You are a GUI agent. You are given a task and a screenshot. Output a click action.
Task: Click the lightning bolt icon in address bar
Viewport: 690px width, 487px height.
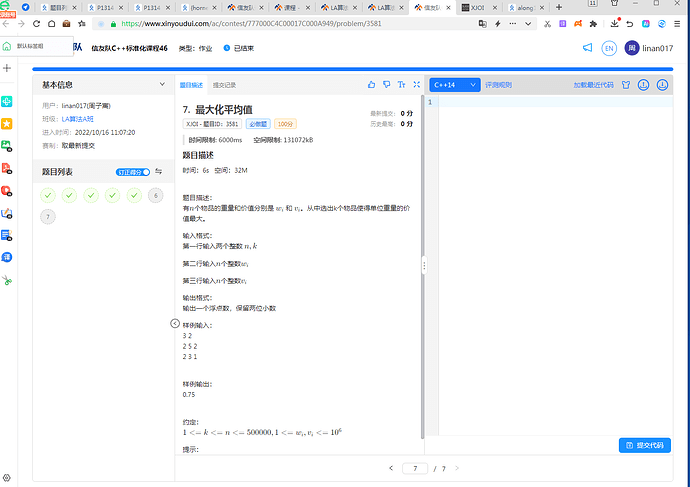click(x=498, y=24)
